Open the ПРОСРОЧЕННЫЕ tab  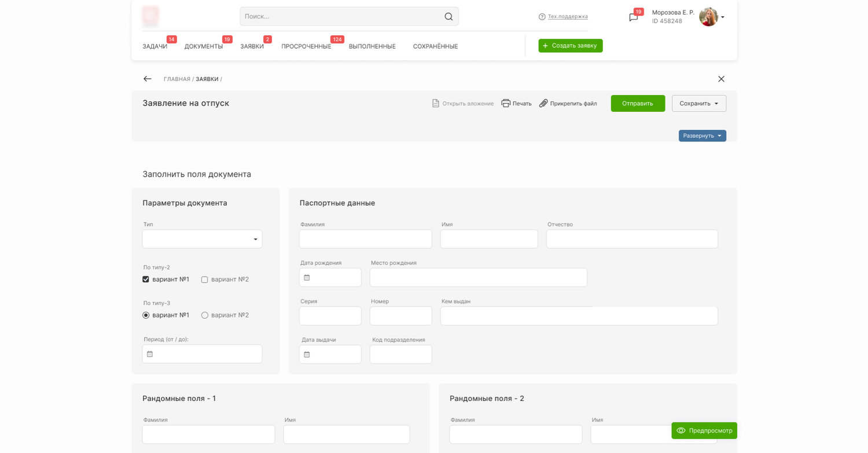306,46
